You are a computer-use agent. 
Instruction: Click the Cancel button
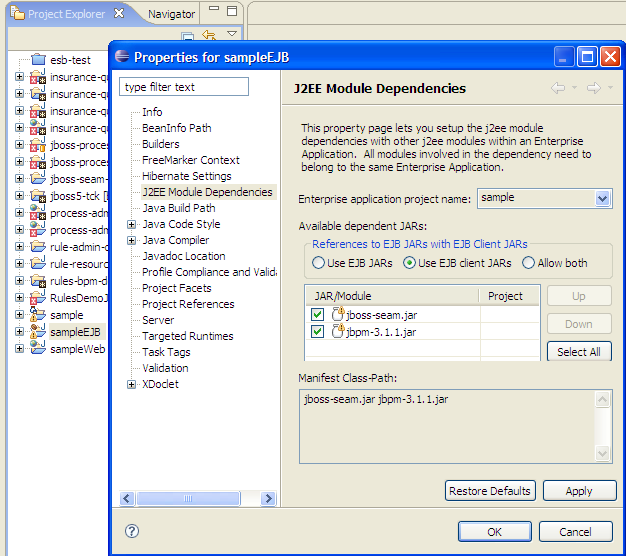[575, 532]
